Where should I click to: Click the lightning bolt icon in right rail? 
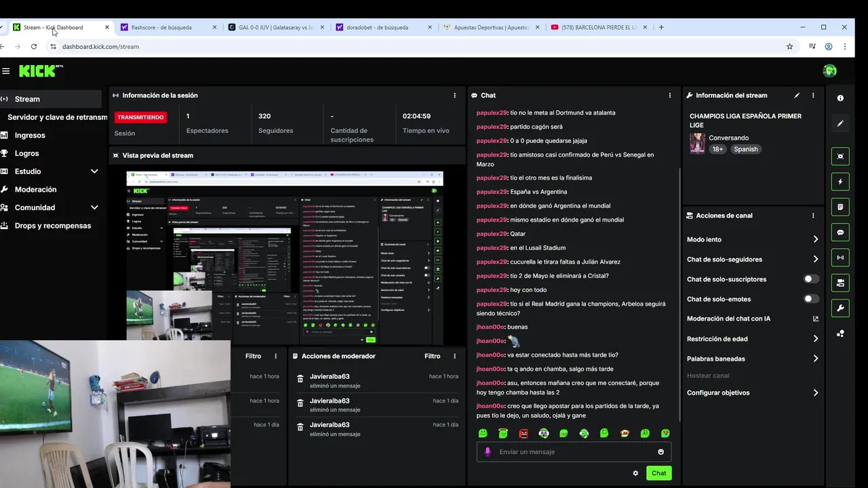840,182
